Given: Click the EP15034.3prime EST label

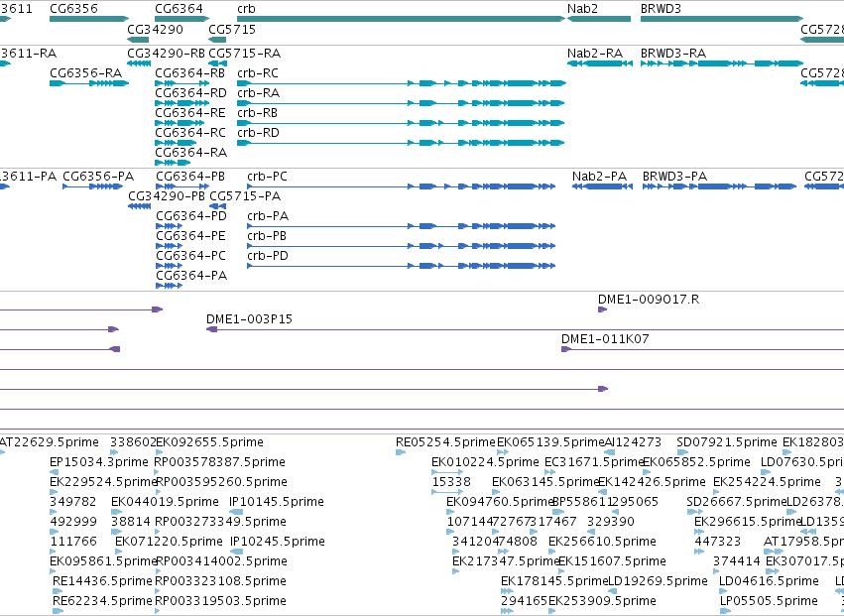Looking at the screenshot, I should tap(98, 462).
